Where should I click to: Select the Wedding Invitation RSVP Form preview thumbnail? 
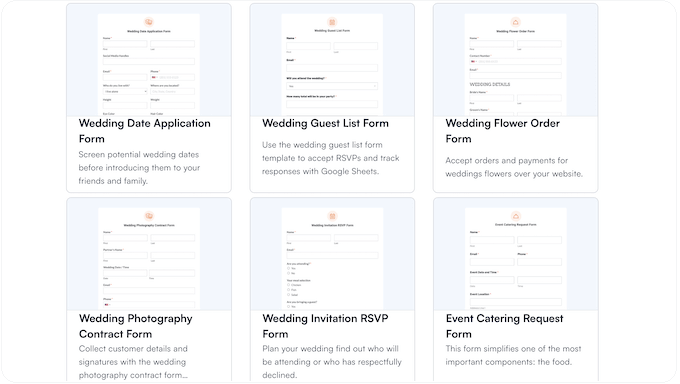pos(333,259)
